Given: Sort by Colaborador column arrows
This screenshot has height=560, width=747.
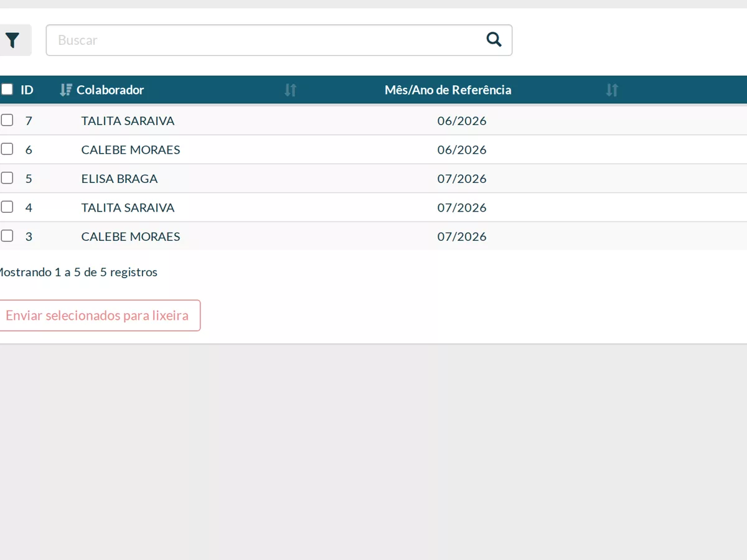Looking at the screenshot, I should [291, 90].
